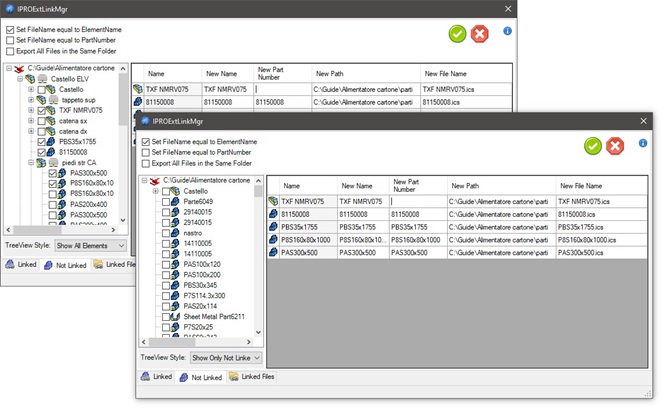Check the Parte6049 checkbox in tree
Image resolution: width=664 pixels, height=408 pixels.
tap(166, 202)
